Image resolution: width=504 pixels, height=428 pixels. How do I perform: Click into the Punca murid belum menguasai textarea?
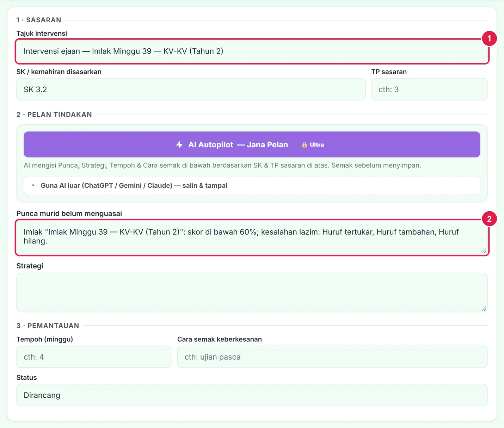click(252, 237)
